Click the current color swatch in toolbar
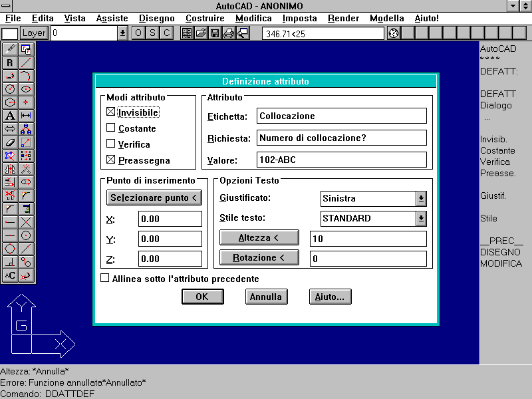 click(10, 33)
